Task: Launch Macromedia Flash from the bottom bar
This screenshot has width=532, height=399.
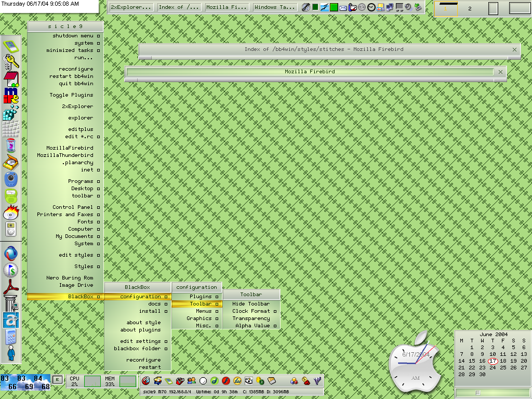Action: 226,381
